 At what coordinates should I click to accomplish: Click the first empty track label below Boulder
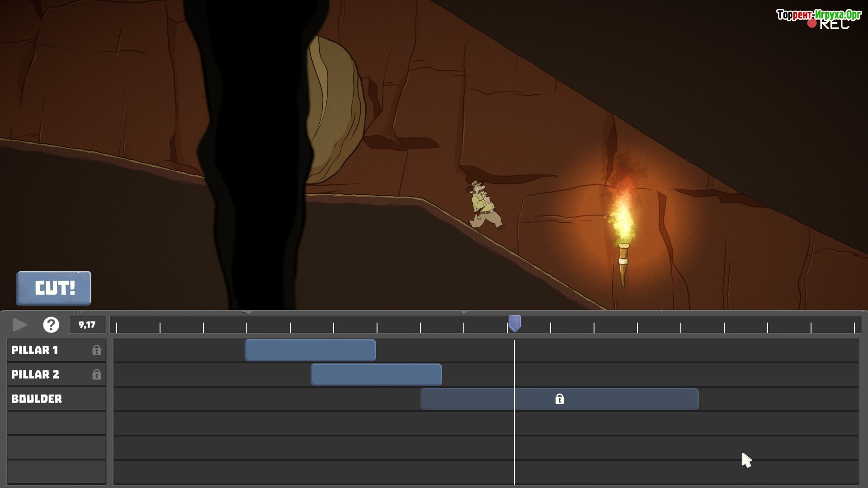[56, 423]
